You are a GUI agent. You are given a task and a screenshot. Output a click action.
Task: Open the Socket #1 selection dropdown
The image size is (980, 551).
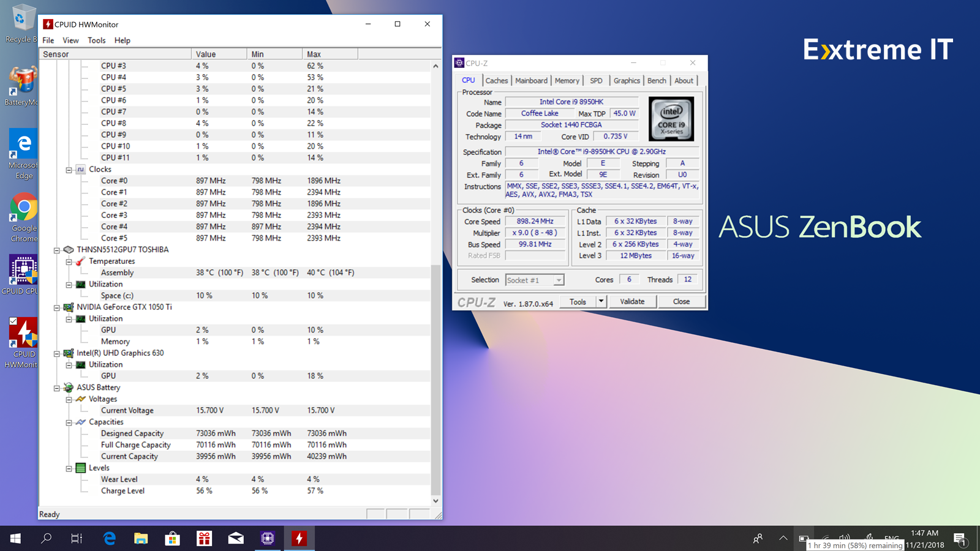coord(558,280)
